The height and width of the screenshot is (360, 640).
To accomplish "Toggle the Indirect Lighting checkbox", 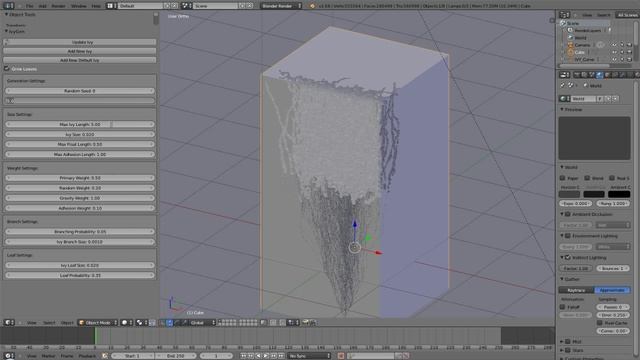I will click(568, 258).
